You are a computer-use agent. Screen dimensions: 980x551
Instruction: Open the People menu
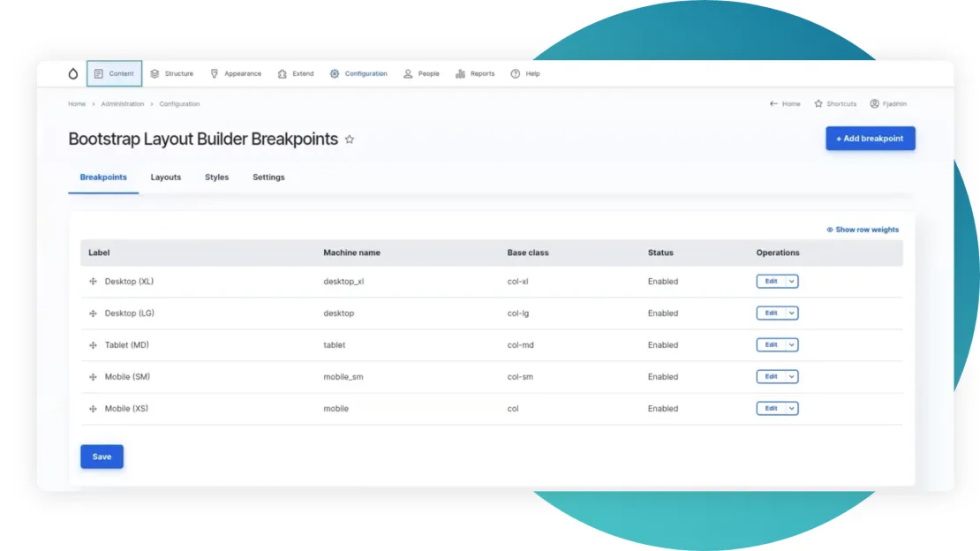421,74
